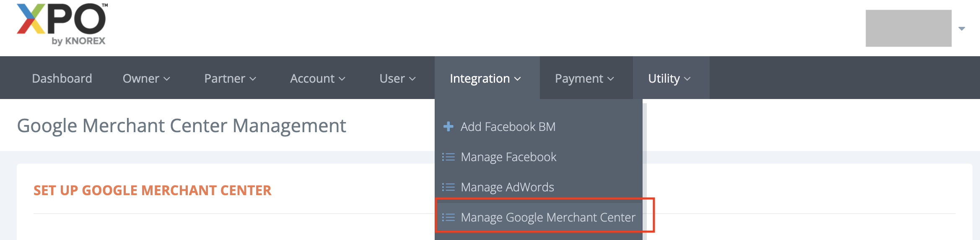Viewport: 980px width, 240px height.
Task: Click the grey user profile box
Action: click(908, 28)
